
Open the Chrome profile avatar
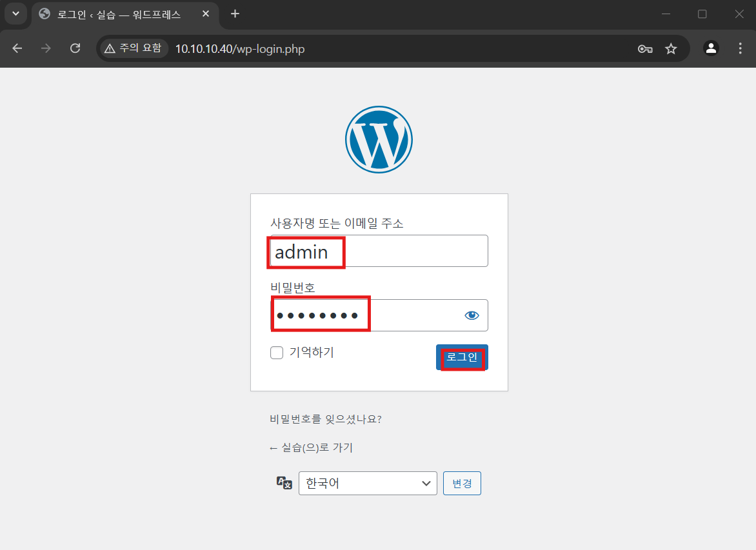(x=711, y=48)
